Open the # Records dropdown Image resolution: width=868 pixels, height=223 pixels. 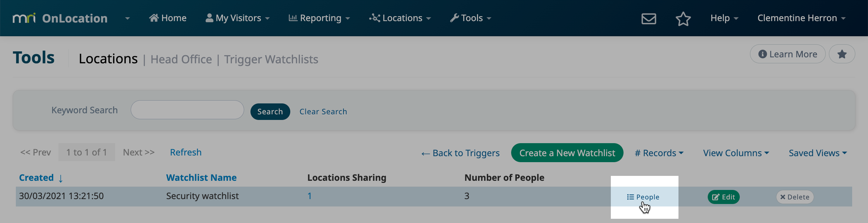coord(659,153)
